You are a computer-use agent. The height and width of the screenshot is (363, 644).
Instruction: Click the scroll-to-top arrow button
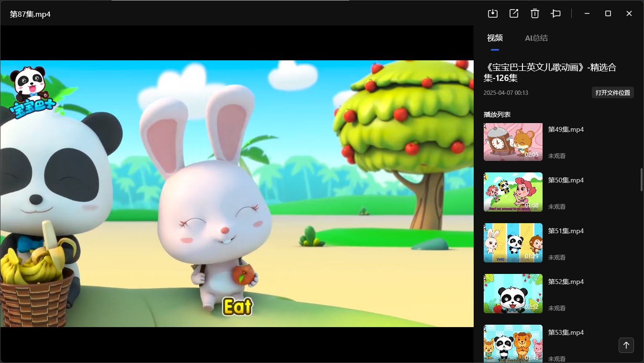click(x=626, y=345)
